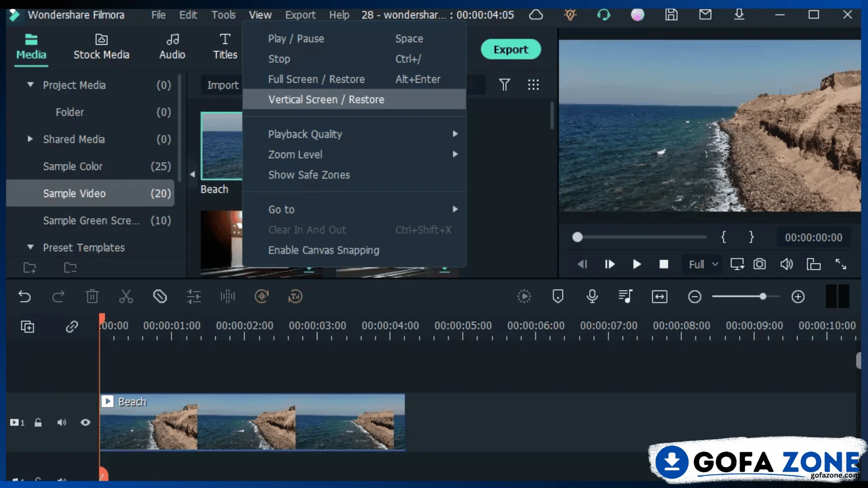Click the download arrow icon in title bar
Viewport: 868px width, 488px height.
(739, 14)
